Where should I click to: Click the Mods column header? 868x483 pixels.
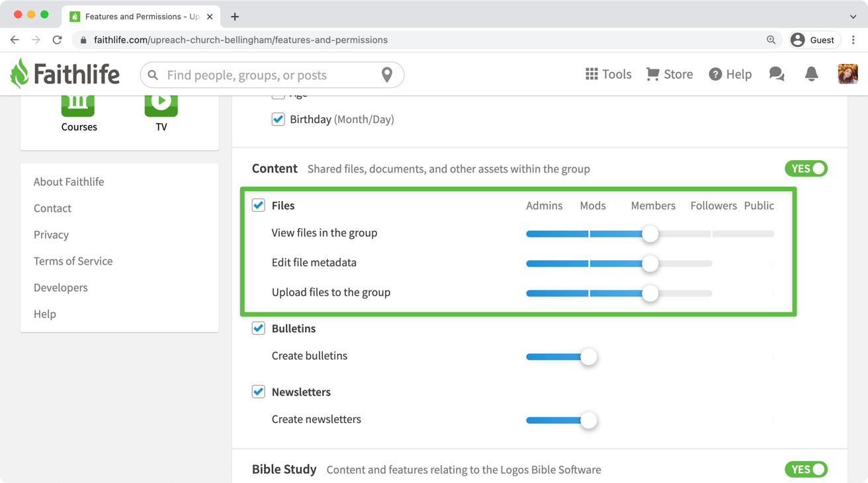[593, 206]
